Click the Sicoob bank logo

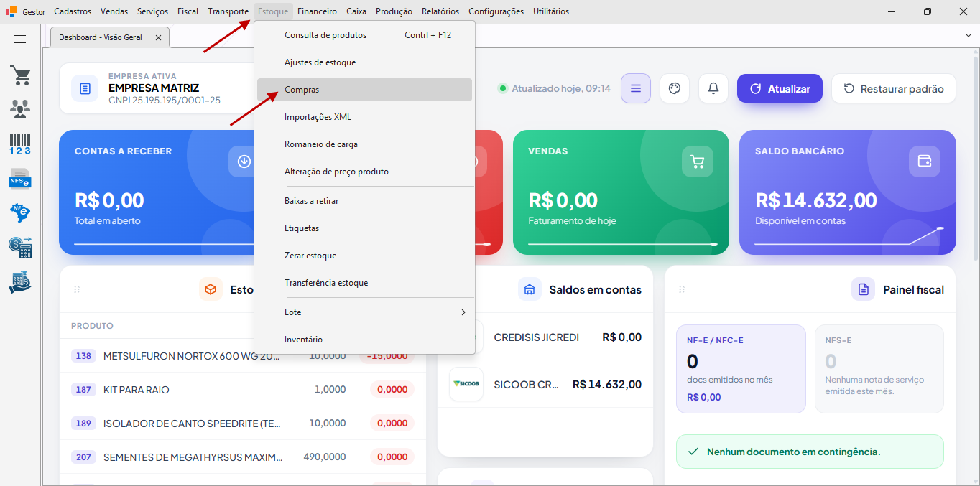466,384
